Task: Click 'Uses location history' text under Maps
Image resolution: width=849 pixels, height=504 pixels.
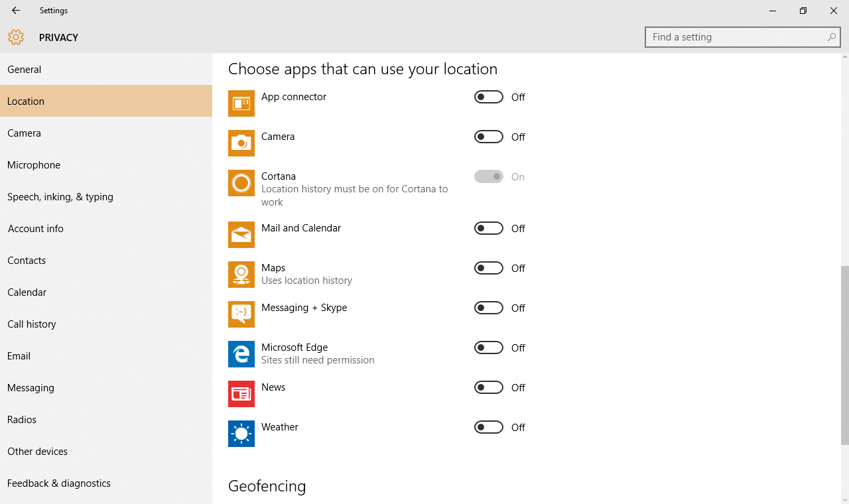Action: coord(306,281)
